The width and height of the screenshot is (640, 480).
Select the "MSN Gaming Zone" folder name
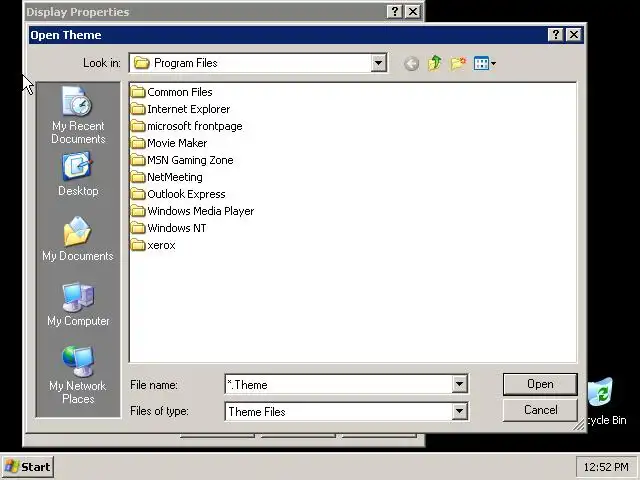pos(190,160)
